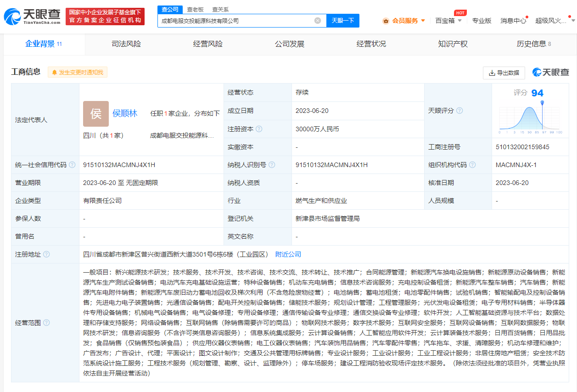Expand the 百宝箱 dropdown

[460, 21]
